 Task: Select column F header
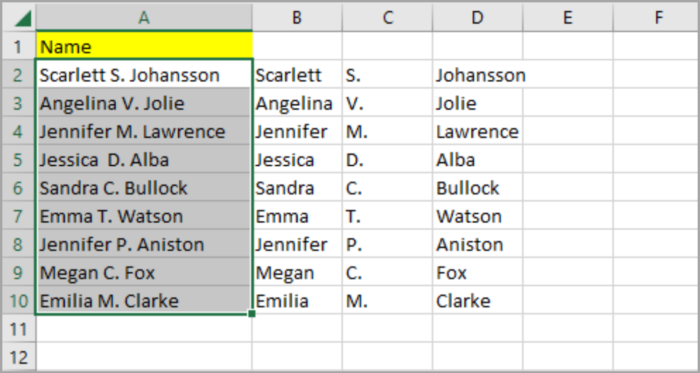pyautogui.click(x=657, y=17)
